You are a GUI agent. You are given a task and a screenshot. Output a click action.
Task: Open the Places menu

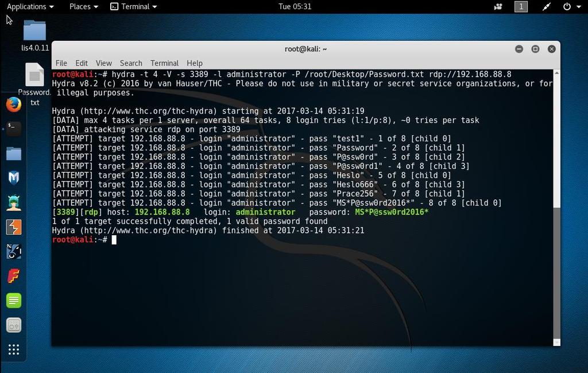[x=84, y=6]
